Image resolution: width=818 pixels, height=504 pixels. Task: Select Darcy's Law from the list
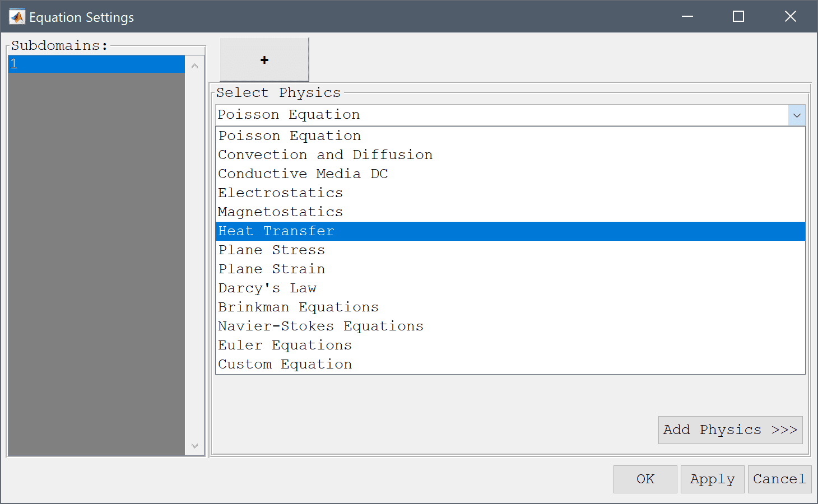tap(510, 288)
